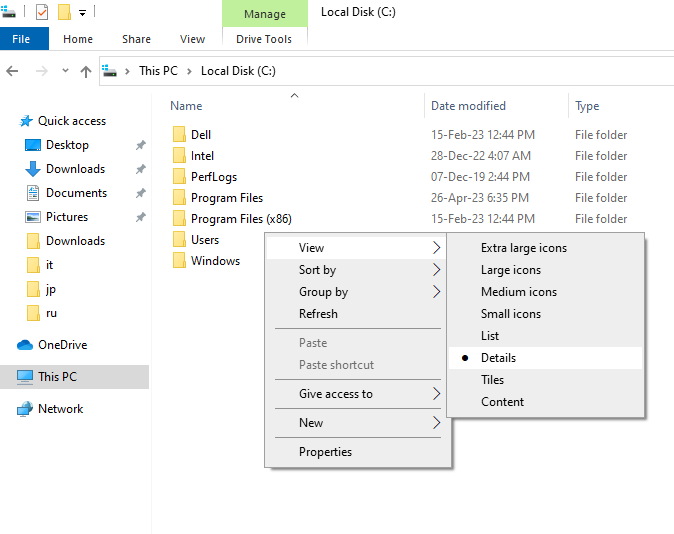
Task: Open the 'ru' folder in sidebar
Action: click(51, 313)
